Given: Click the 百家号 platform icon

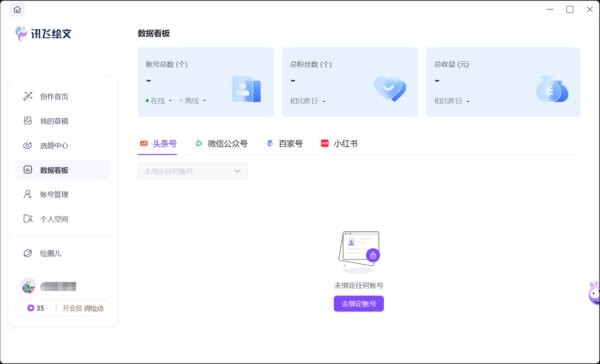Looking at the screenshot, I should point(270,144).
